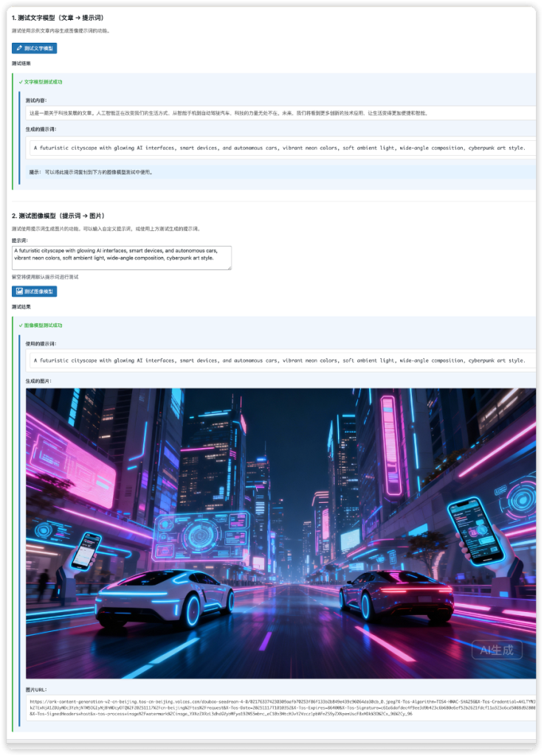This screenshot has height=756, width=544.
Task: Click the AI生成 watermark on the image
Action: (x=497, y=650)
